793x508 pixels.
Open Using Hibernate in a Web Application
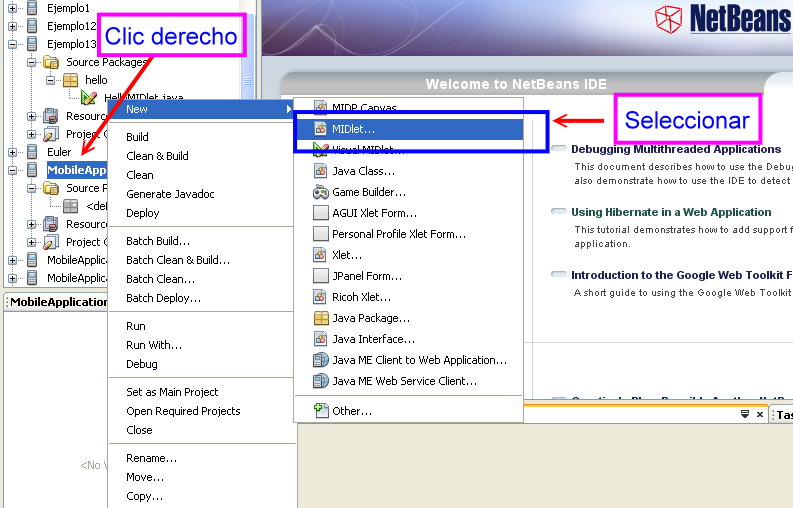pos(671,212)
